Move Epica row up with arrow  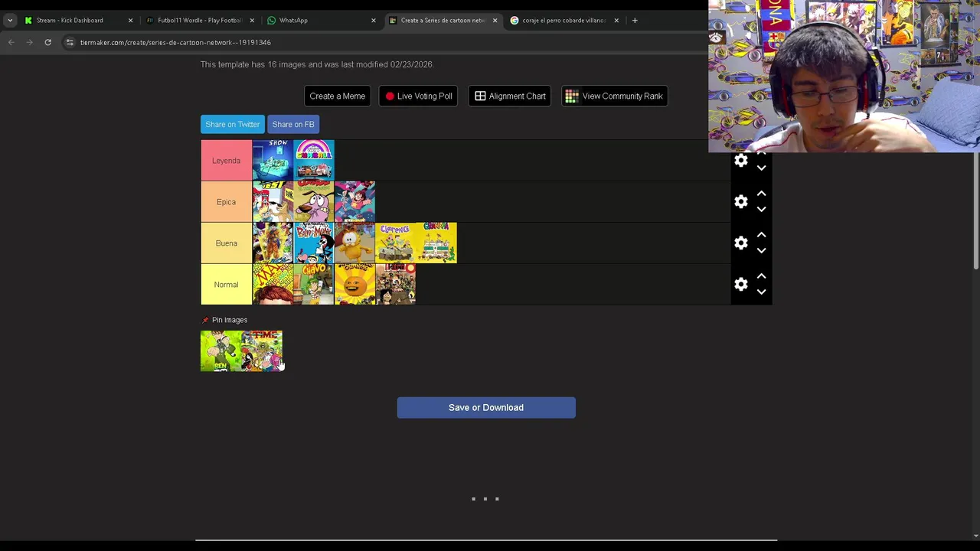(x=761, y=194)
